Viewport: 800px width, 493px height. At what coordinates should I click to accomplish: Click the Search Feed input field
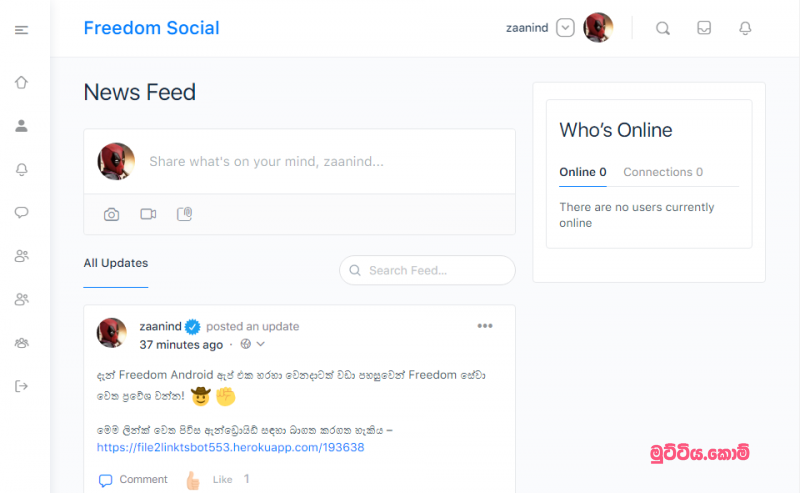pyautogui.click(x=428, y=270)
